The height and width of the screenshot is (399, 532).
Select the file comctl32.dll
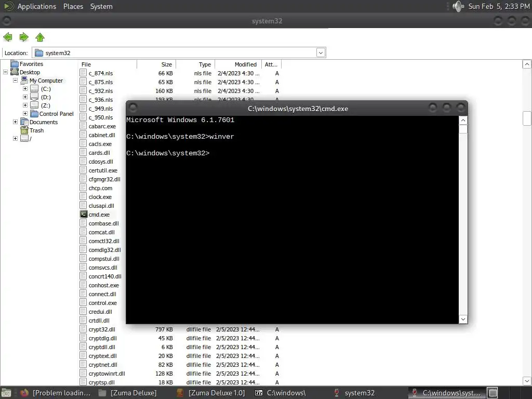(104, 241)
